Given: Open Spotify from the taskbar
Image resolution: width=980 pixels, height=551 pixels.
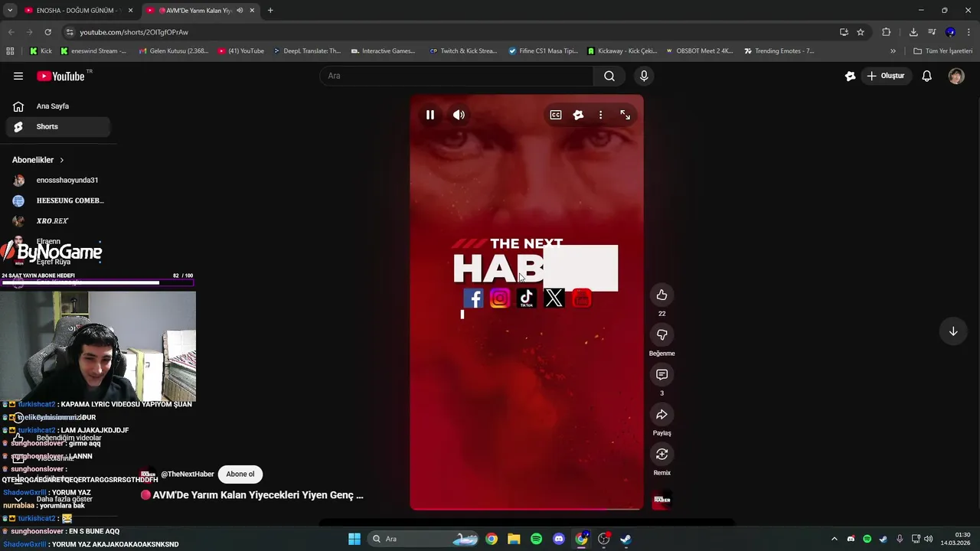Looking at the screenshot, I should (536, 539).
